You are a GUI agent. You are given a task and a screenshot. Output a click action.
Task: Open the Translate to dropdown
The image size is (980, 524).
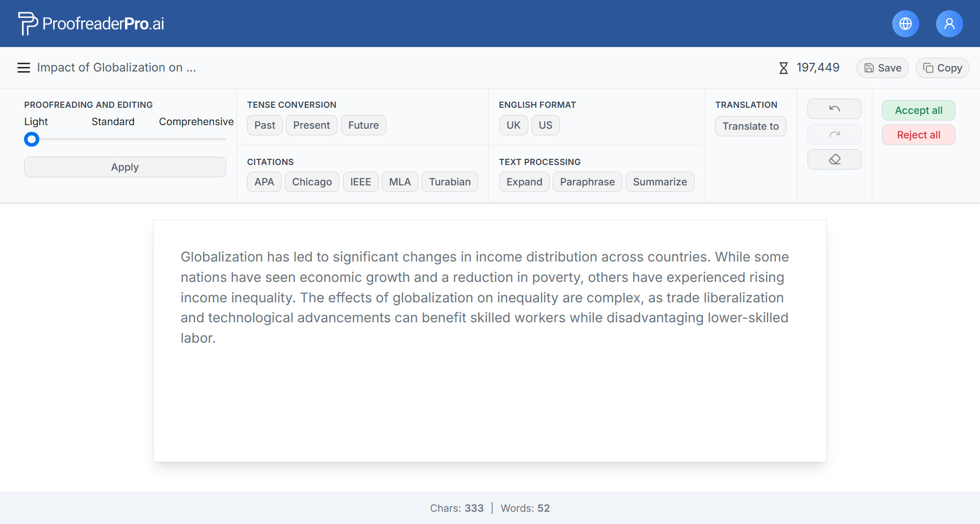pos(750,126)
